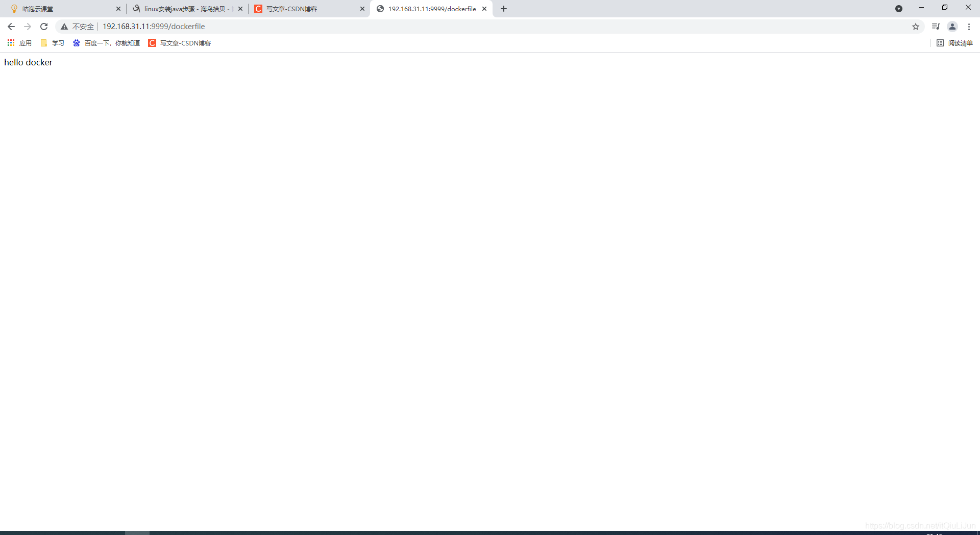Viewport: 980px width, 535px height.
Task: Click the not secure warning icon
Action: (64, 27)
